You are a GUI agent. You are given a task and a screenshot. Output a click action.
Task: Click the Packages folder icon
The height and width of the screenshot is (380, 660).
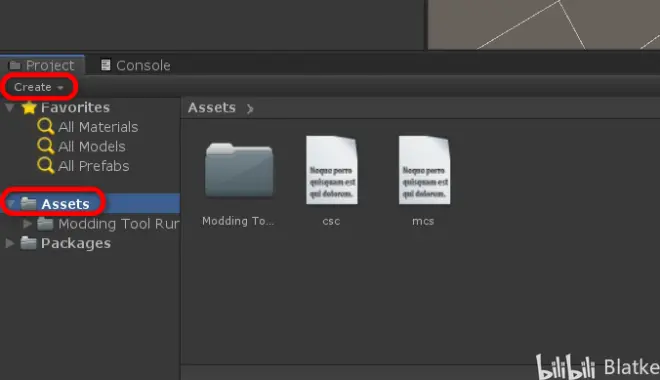coord(28,242)
